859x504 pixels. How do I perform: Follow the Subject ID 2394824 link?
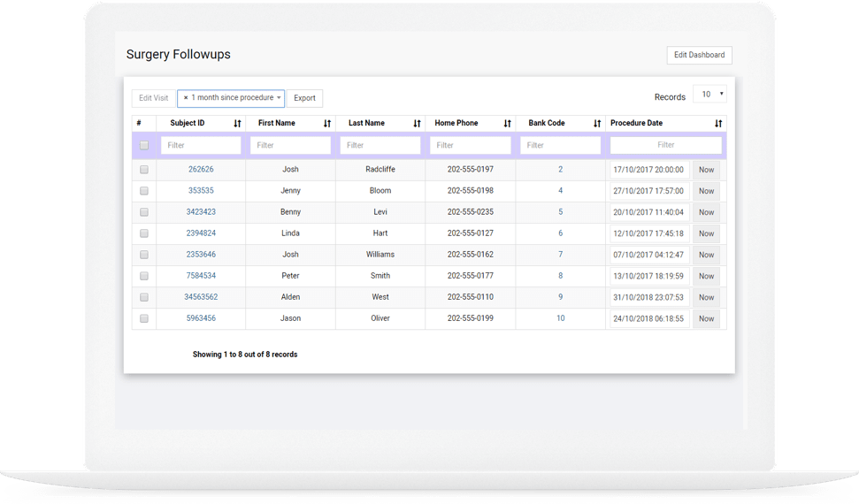pyautogui.click(x=201, y=233)
